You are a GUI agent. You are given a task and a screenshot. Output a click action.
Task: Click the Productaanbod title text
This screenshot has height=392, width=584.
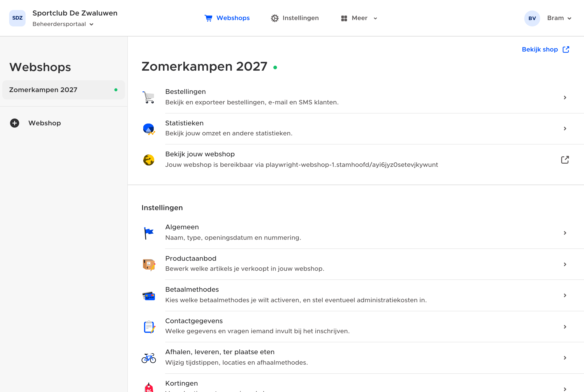(191, 258)
